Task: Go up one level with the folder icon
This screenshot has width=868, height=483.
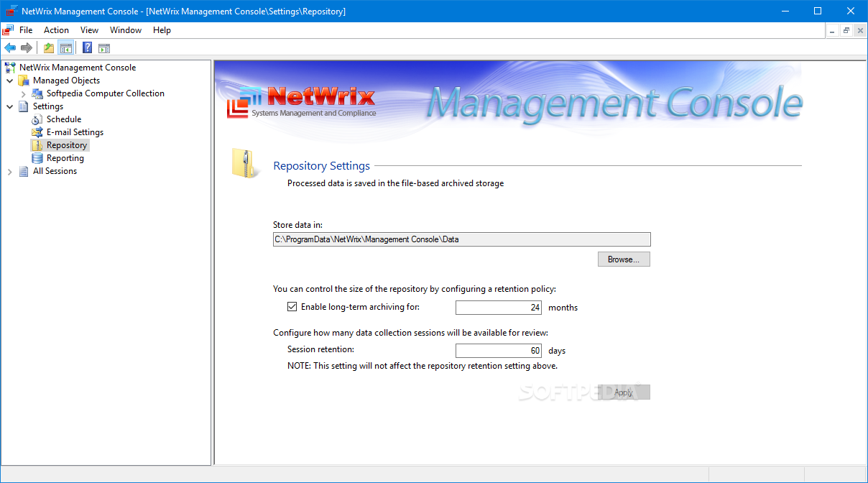Action: pos(49,48)
